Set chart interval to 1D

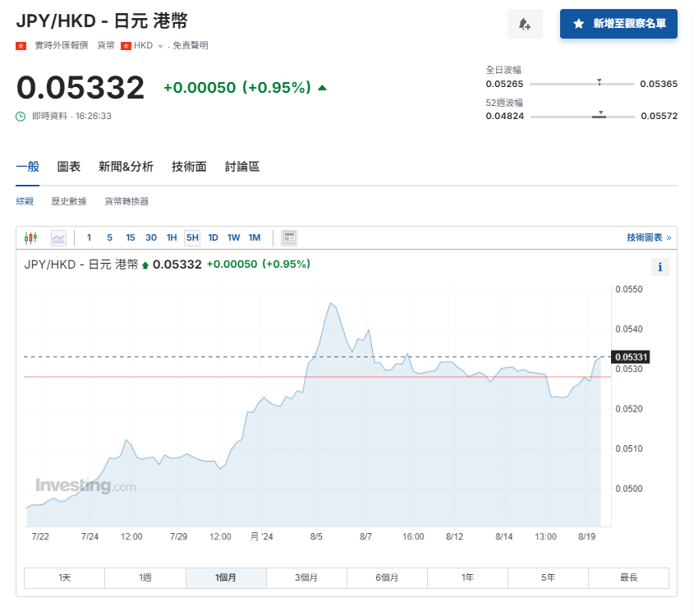(213, 238)
